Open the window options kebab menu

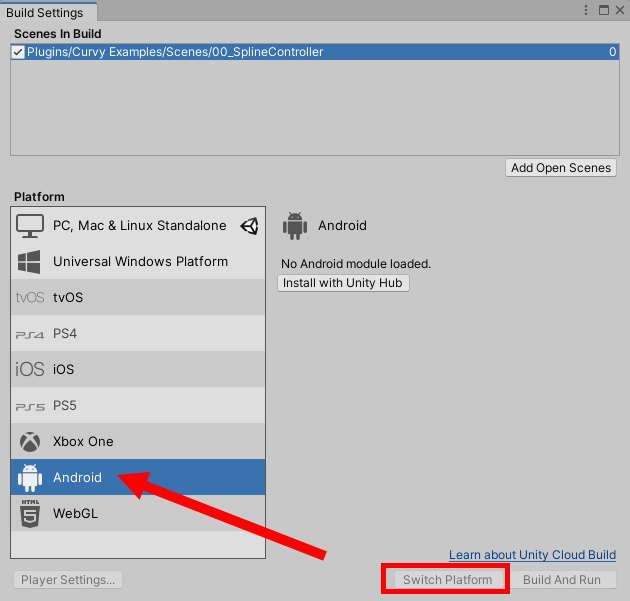pos(586,10)
